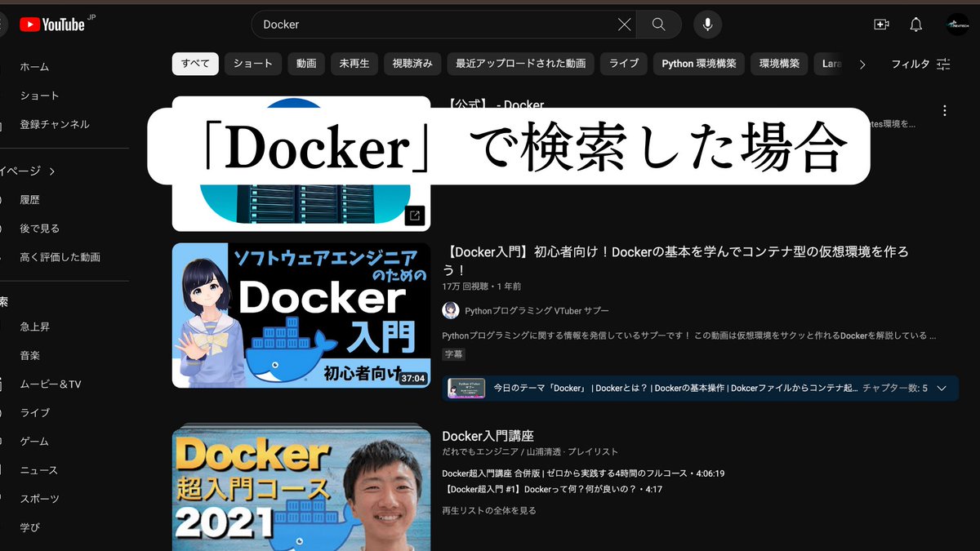Image resolution: width=980 pixels, height=551 pixels.
Task: Click external link icon on ad thumbnail
Action: (415, 216)
